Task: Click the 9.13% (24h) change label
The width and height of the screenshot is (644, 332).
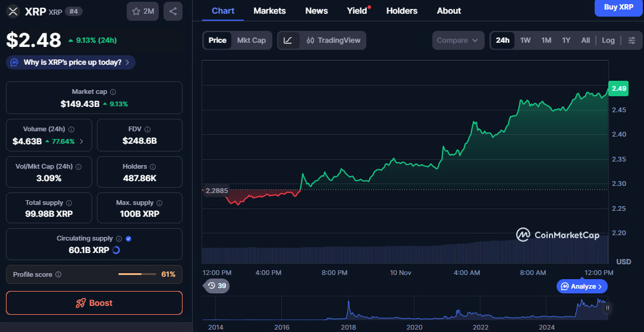Action: click(92, 40)
